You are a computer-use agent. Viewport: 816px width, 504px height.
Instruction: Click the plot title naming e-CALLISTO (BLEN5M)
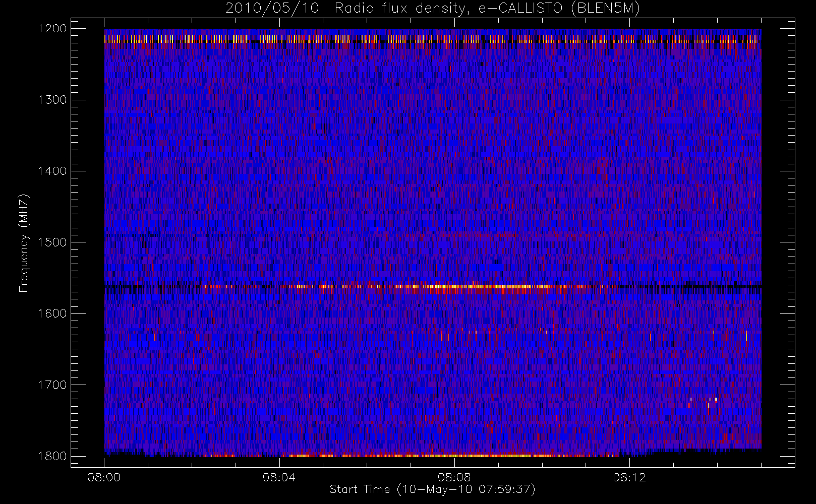(433, 9)
